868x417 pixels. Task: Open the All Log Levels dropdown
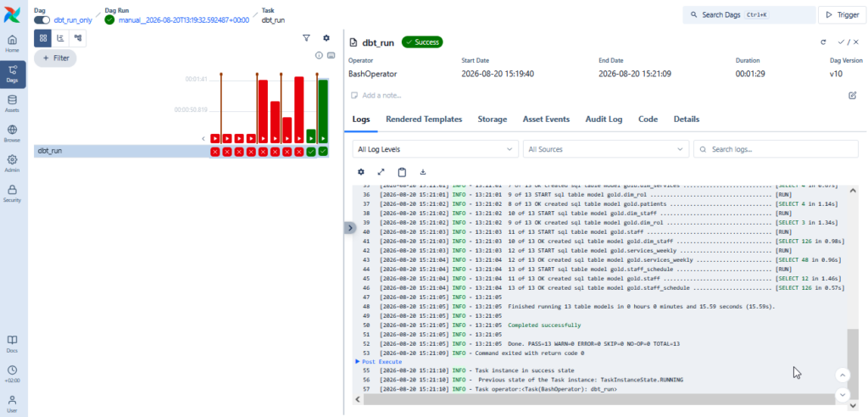click(x=436, y=149)
